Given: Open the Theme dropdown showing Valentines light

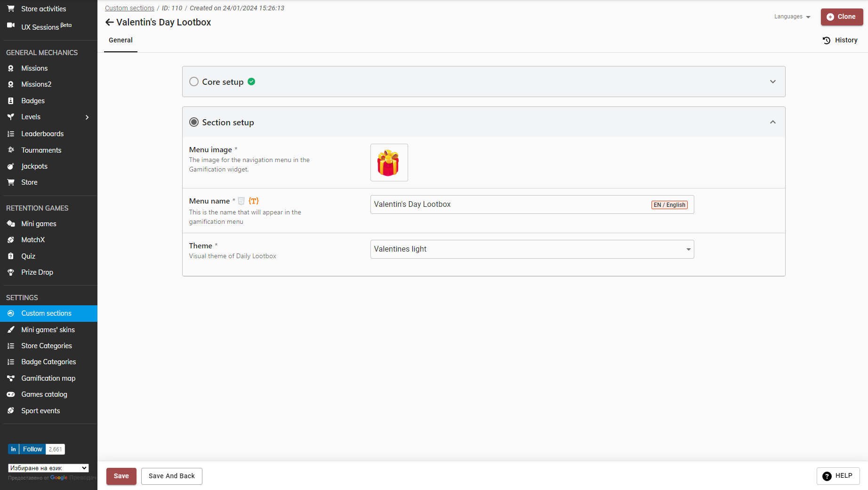Looking at the screenshot, I should [532, 249].
